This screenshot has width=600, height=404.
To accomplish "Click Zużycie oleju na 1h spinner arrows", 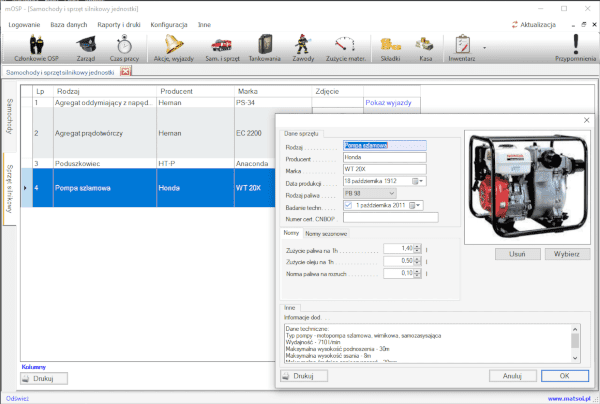I will tap(417, 261).
